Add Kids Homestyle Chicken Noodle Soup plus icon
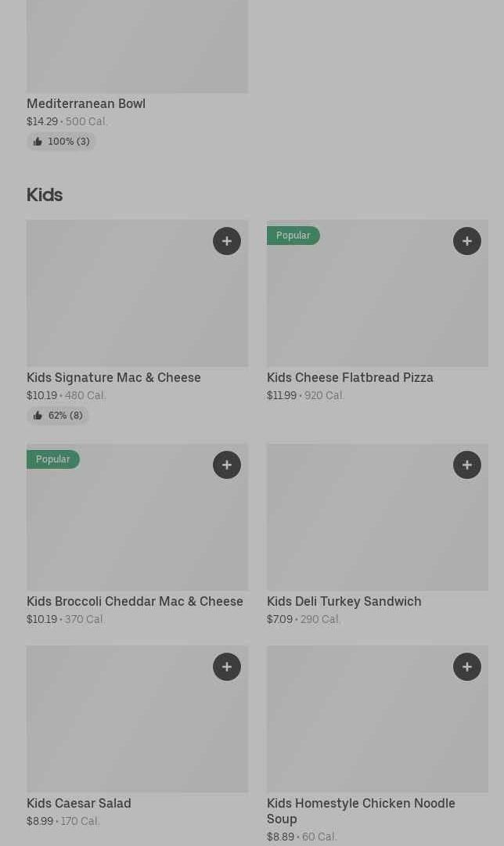This screenshot has height=846, width=504. 466,667
